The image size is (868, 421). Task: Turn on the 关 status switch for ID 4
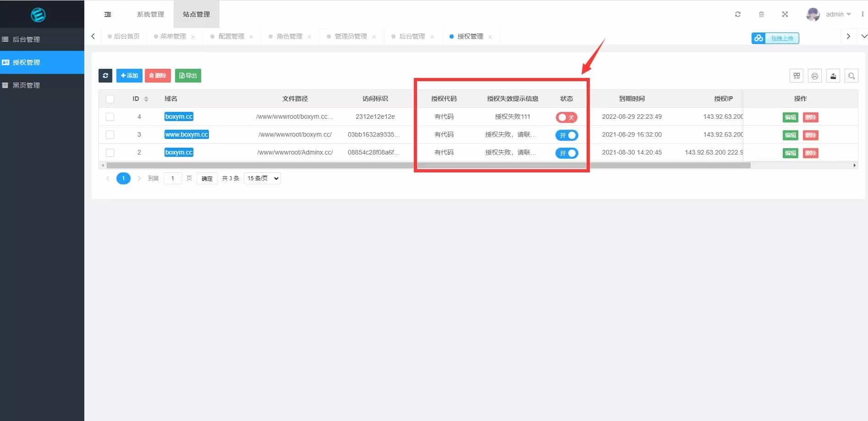[x=566, y=117]
